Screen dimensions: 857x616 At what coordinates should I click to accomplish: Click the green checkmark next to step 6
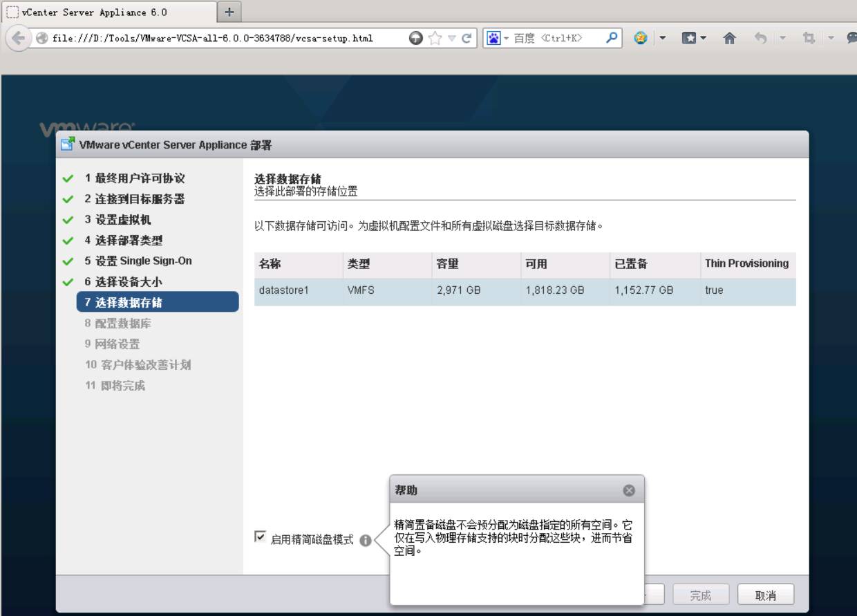point(68,282)
